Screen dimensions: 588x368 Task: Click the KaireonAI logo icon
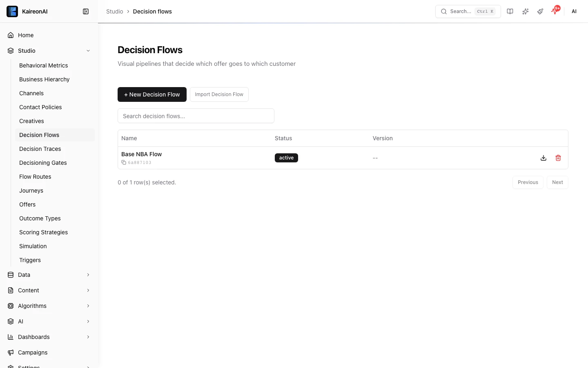pyautogui.click(x=12, y=11)
